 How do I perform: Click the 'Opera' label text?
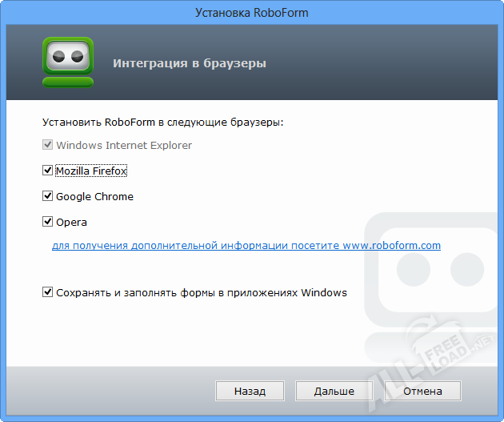tap(71, 222)
